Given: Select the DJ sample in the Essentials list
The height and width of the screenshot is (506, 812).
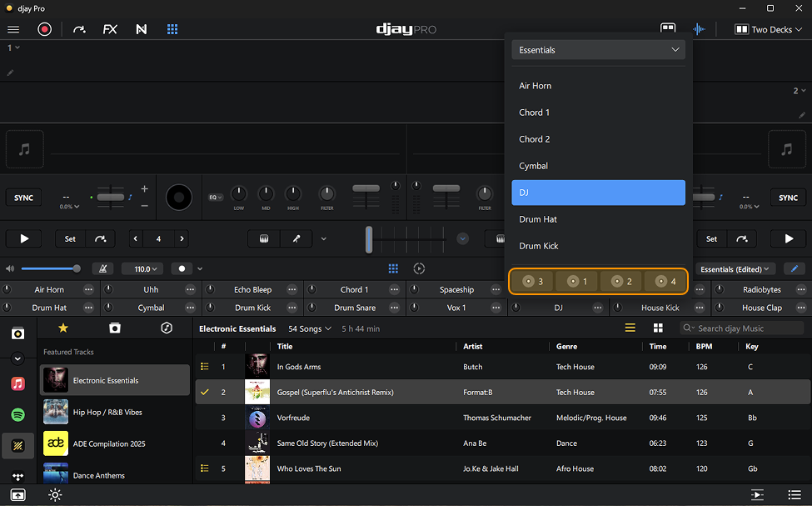Looking at the screenshot, I should pos(598,193).
